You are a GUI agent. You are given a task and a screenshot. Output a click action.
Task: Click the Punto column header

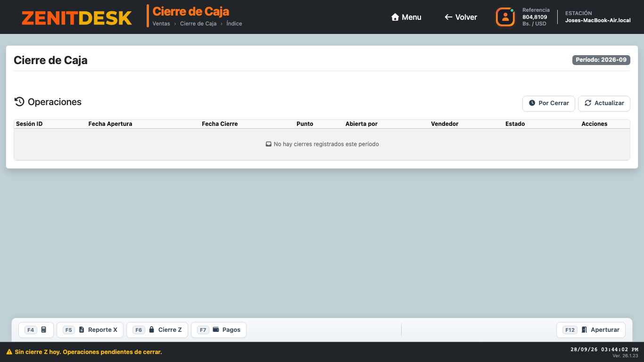(305, 124)
